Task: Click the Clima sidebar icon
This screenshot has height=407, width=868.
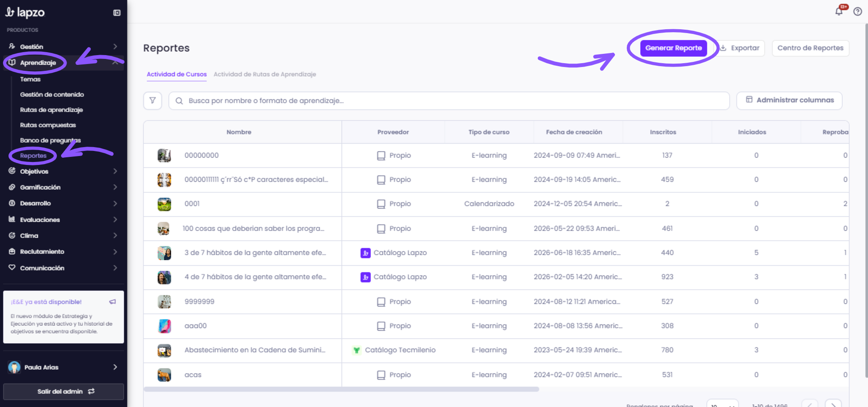Action: coord(12,235)
